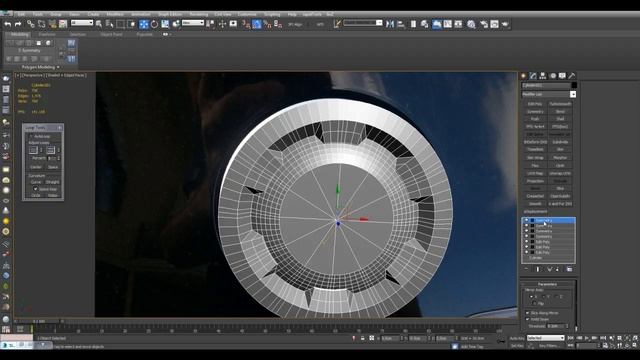Viewport: 640px width, 360px height.
Task: Activate the Select and Rotate tool
Action: [x=154, y=24]
